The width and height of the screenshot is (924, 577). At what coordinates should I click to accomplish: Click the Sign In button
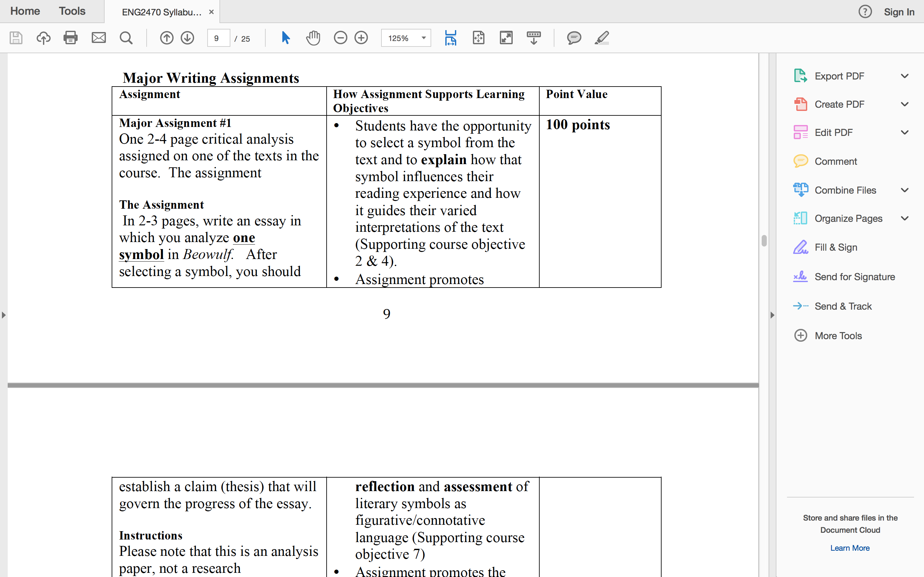[899, 12]
